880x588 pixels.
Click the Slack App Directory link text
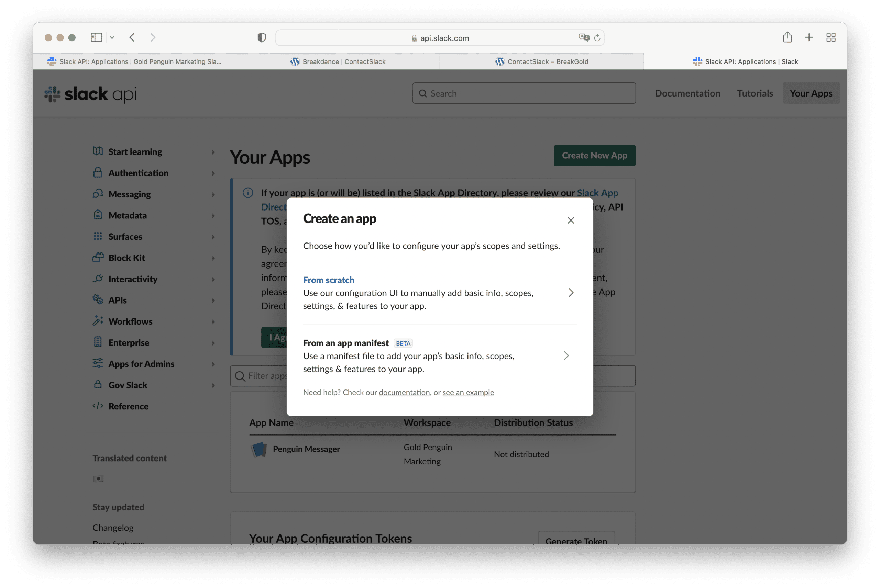click(x=597, y=193)
